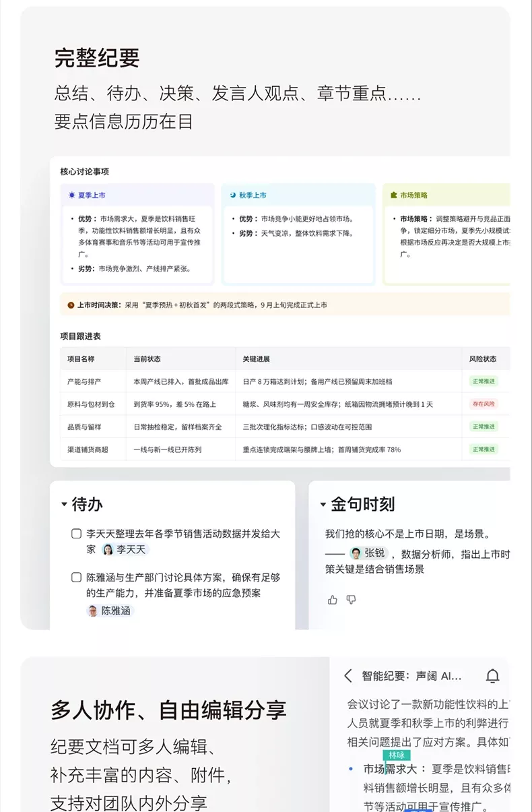532x812 pixels.
Task: Click 陈雅涵's avatar in the to-do list
Action: pos(92,611)
